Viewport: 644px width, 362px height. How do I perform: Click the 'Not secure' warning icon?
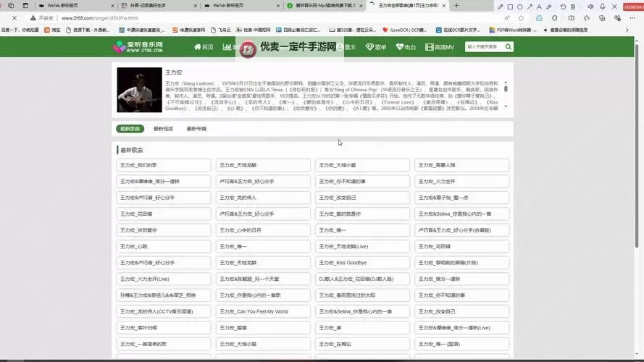(33, 18)
